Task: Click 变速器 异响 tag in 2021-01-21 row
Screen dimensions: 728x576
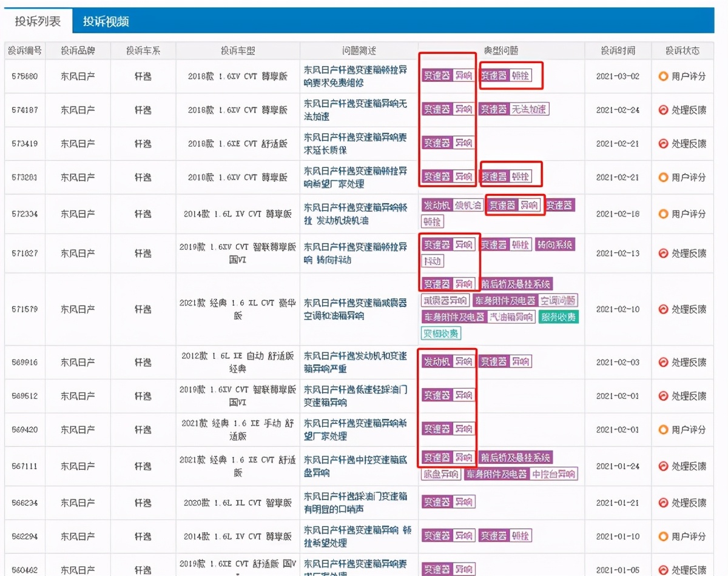Action: (x=448, y=502)
